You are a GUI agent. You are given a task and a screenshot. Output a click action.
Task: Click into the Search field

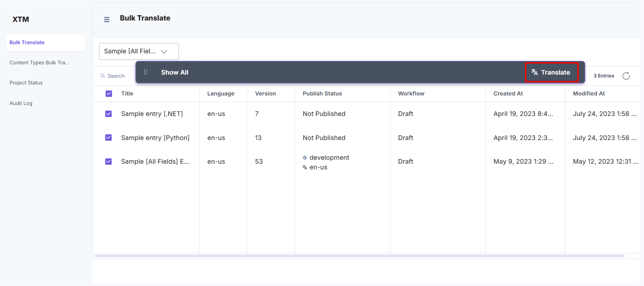pyautogui.click(x=116, y=76)
